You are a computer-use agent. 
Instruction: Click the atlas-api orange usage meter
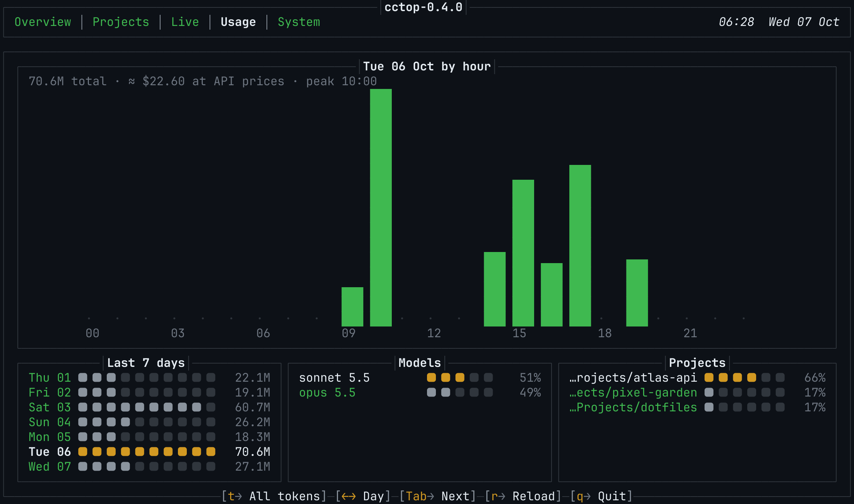tap(744, 378)
